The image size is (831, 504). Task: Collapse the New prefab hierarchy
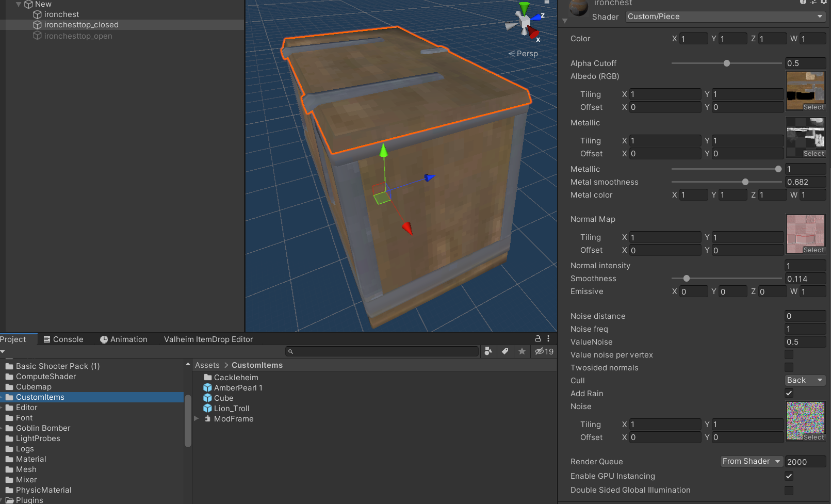click(19, 4)
